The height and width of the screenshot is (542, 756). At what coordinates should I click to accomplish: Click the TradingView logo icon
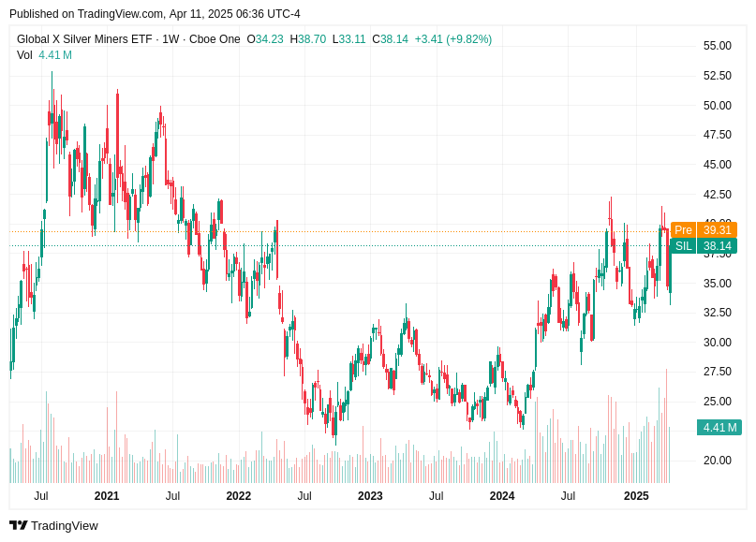[x=19, y=525]
